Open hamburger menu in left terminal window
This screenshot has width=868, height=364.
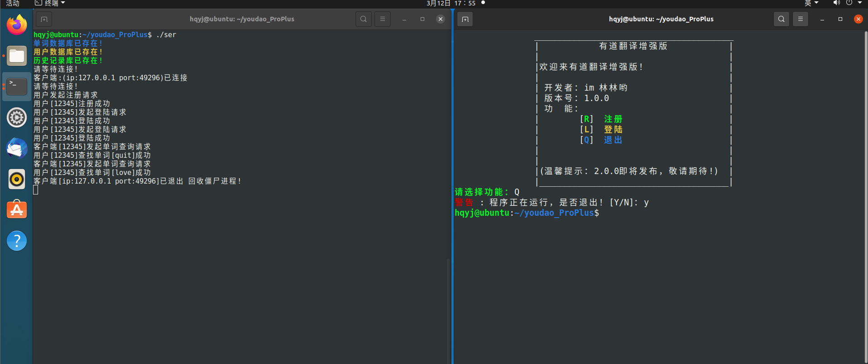pyautogui.click(x=383, y=19)
